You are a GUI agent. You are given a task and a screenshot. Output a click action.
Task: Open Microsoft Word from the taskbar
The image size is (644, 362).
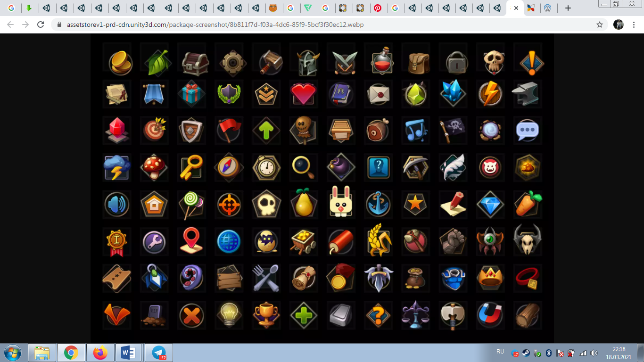coord(128,353)
